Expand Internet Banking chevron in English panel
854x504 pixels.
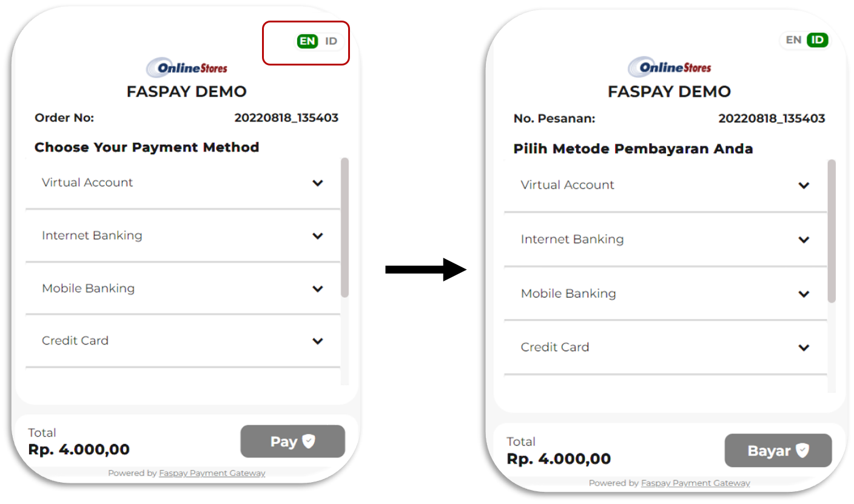pyautogui.click(x=317, y=236)
